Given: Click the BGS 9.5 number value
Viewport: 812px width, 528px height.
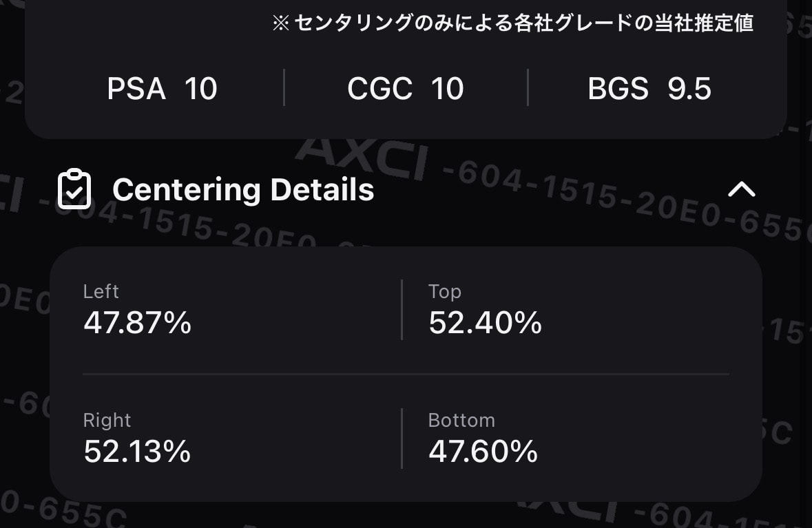Looking at the screenshot, I should 689,89.
